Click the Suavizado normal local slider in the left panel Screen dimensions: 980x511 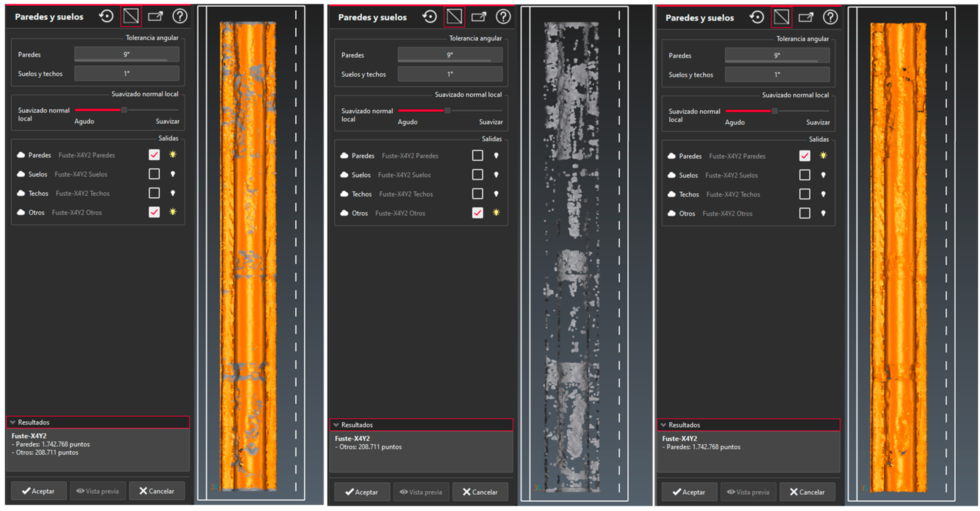pos(124,110)
